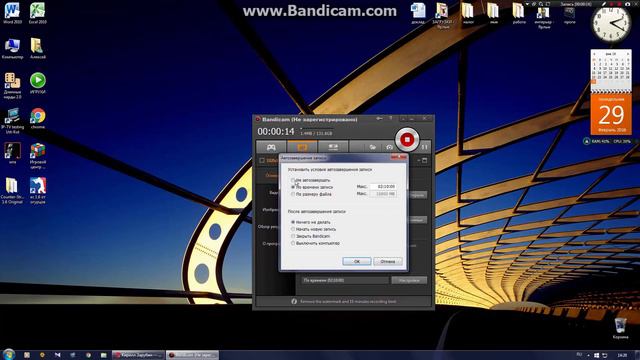640x360 pixels.
Task: Click the Bandicam screenshot camera icon
Action: (x=389, y=147)
